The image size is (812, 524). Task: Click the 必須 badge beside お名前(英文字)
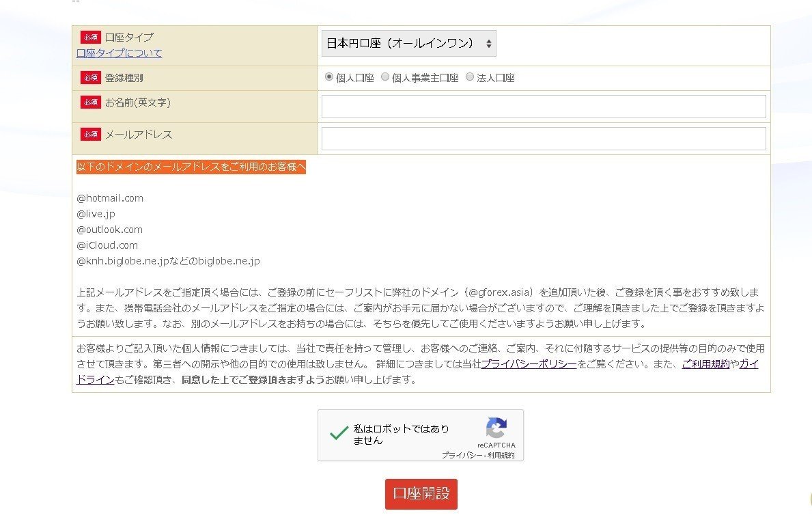click(x=90, y=102)
